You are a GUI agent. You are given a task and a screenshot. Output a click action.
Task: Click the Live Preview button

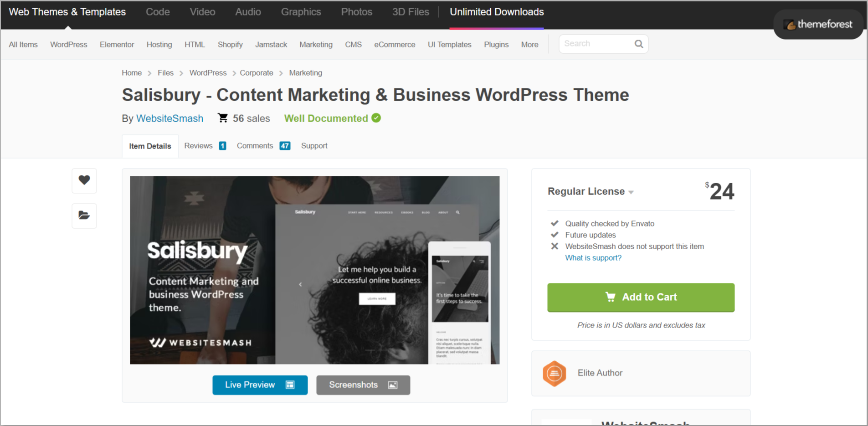click(x=260, y=385)
